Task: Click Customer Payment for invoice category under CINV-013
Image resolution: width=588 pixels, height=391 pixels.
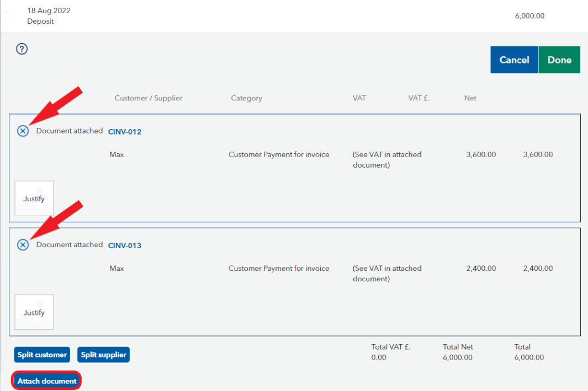Action: [279, 269]
